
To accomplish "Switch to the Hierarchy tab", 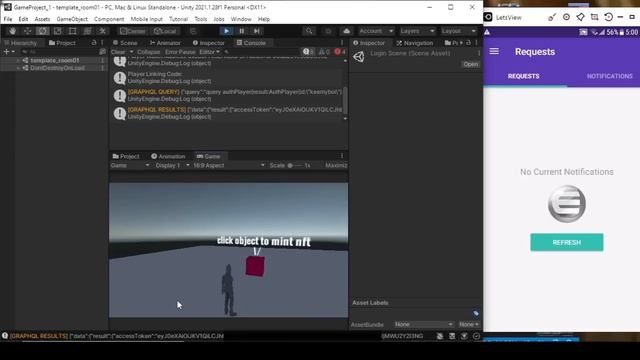I will 20,43.
